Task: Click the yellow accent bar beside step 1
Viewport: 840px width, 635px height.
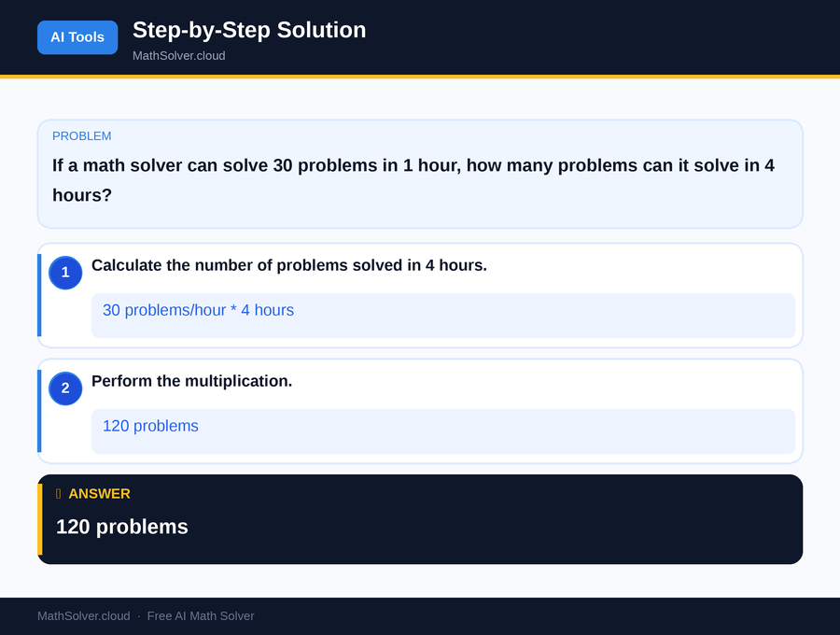Action: [x=39, y=294]
